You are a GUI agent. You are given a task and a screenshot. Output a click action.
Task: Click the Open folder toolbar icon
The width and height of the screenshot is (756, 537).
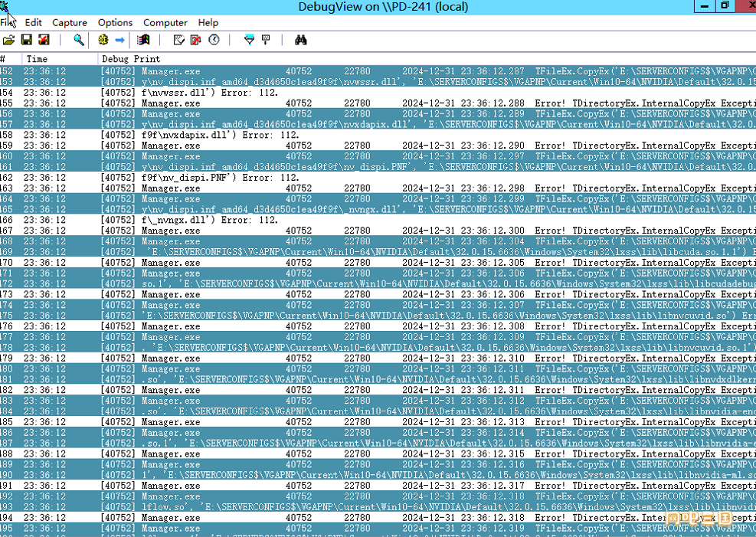(x=8, y=40)
